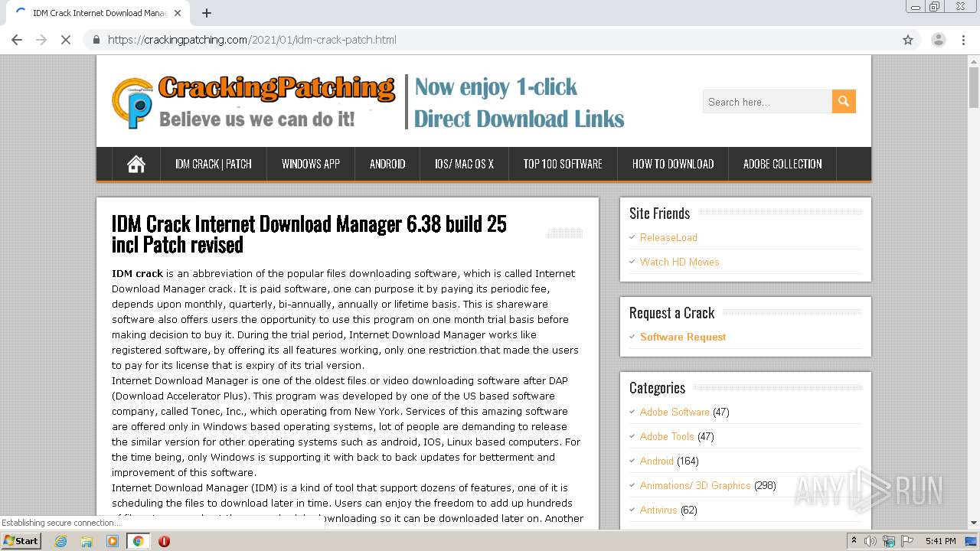Open TOP 100 SOFTWARE page
This screenshot has width=980, height=551.
[563, 164]
